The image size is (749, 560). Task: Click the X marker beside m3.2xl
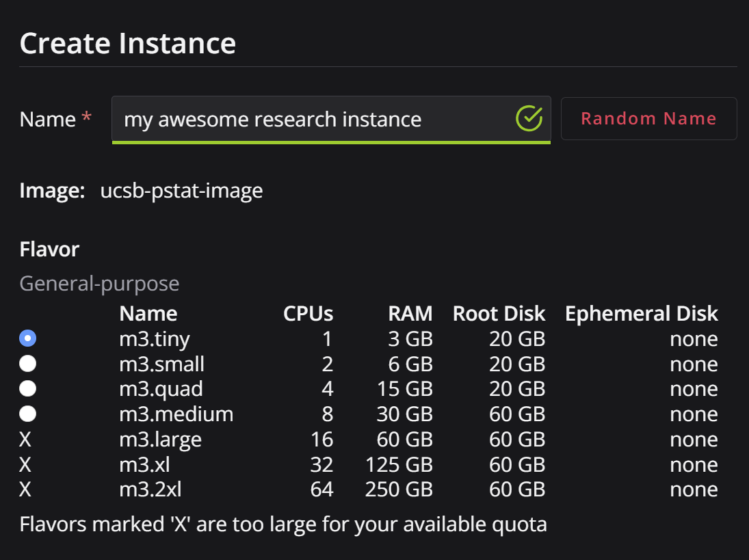(25, 490)
